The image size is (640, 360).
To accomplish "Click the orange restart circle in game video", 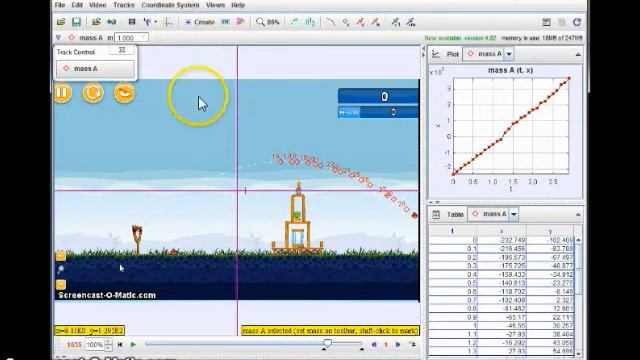I will (93, 93).
